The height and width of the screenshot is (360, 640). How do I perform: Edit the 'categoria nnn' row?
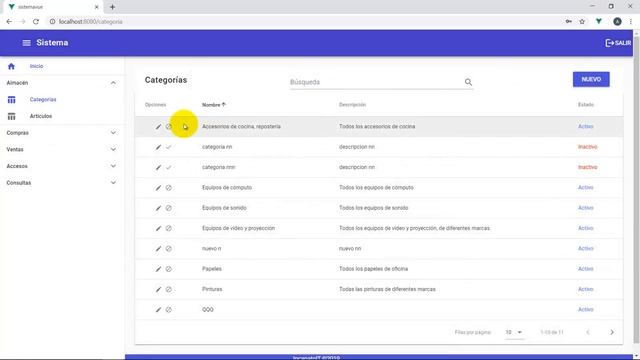(x=158, y=167)
